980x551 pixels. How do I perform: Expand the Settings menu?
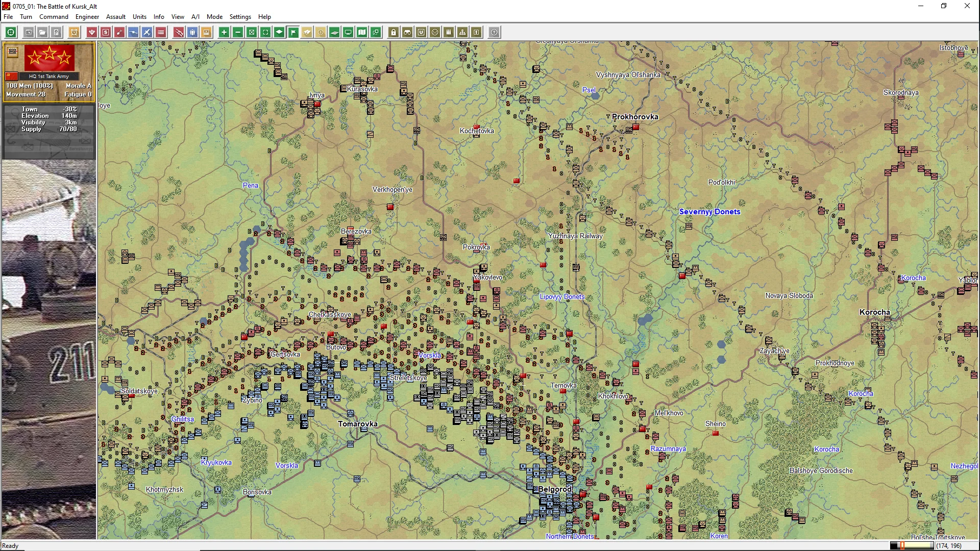240,17
